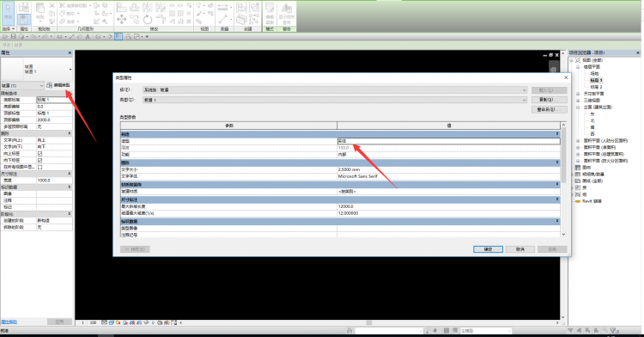
Task: Click the 1000.0 width field in Properties
Action: (x=54, y=181)
